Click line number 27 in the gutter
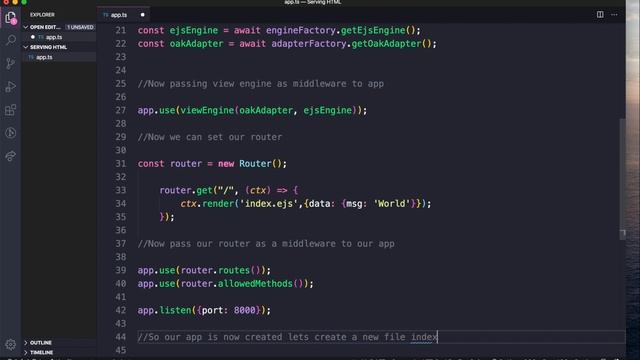 tap(120, 110)
